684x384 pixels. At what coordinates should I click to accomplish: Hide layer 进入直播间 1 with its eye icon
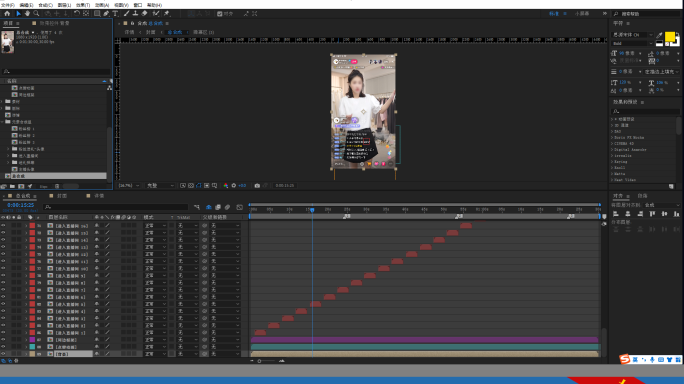point(3,333)
